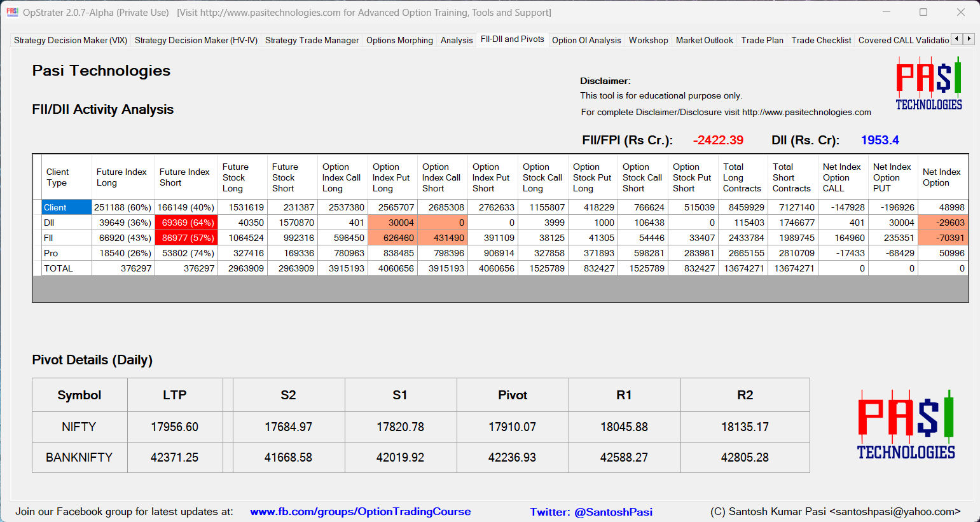The image size is (980, 522).
Task: Click the Net Index Option PUT column header
Action: (894, 177)
